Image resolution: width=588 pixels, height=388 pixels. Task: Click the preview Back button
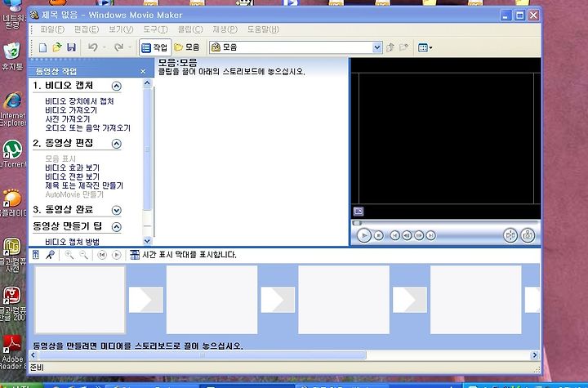pyautogui.click(x=395, y=235)
